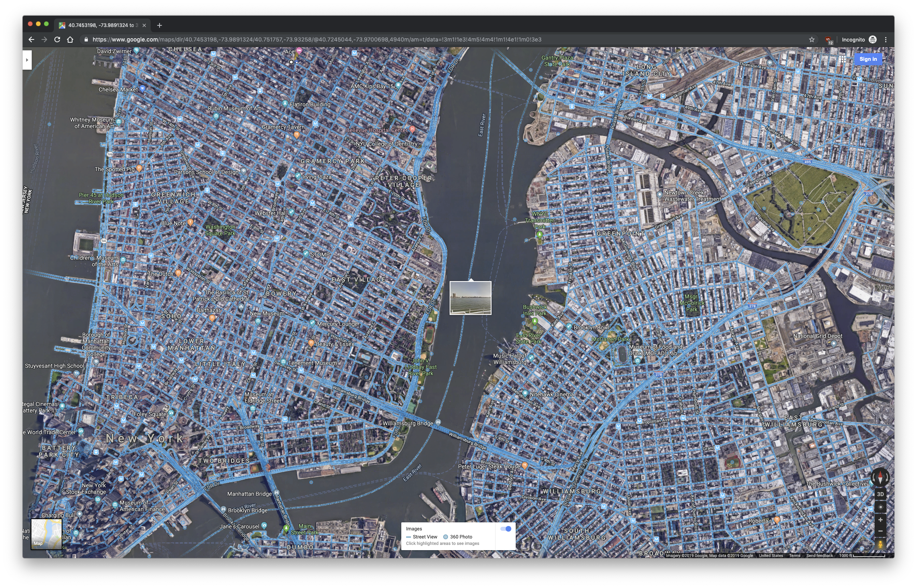Open the Google apps grid
The image size is (917, 588).
point(842,59)
